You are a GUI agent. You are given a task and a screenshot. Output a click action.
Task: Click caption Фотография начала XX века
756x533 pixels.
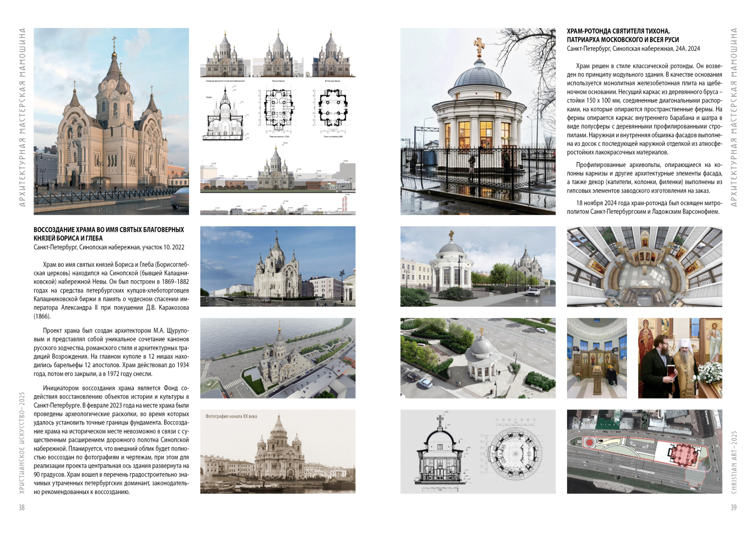(231, 416)
